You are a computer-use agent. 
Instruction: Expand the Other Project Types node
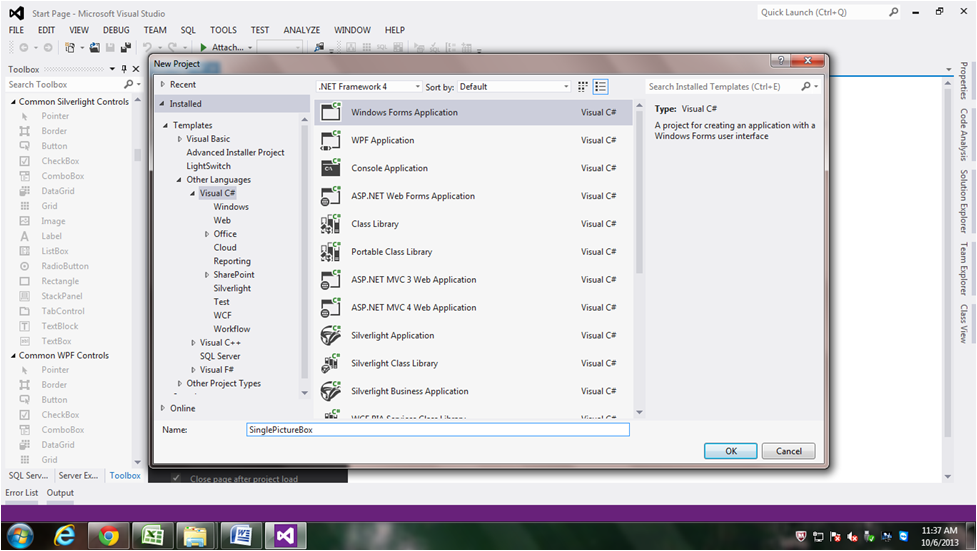coord(180,383)
